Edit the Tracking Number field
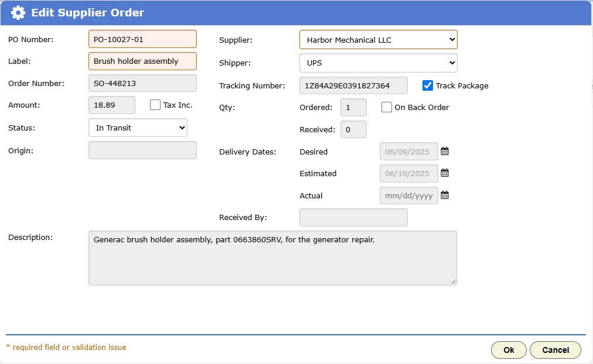Viewport: 593px width, 364px height. coord(353,85)
